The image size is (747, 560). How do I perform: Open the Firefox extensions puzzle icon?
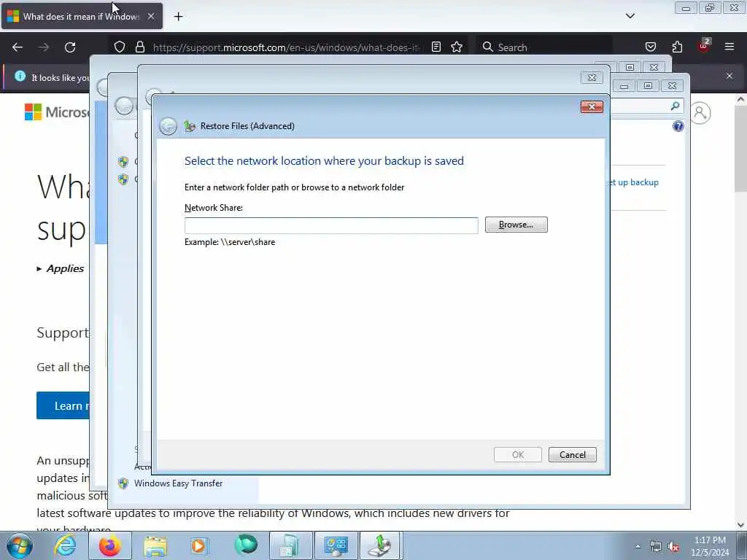pos(677,47)
